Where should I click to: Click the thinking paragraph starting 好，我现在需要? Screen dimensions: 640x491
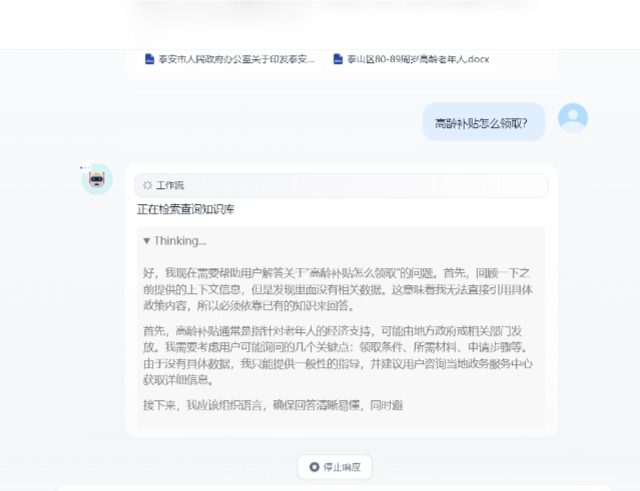[x=338, y=289]
